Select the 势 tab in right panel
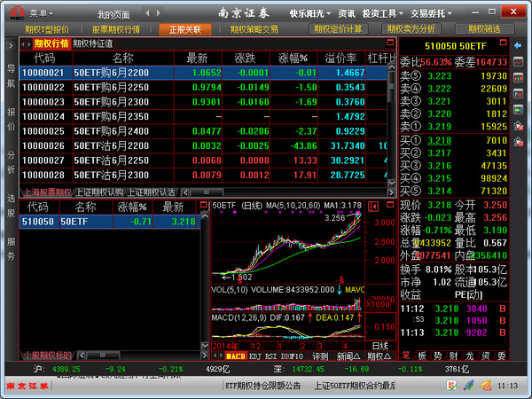The image size is (532, 399). pyautogui.click(x=438, y=356)
